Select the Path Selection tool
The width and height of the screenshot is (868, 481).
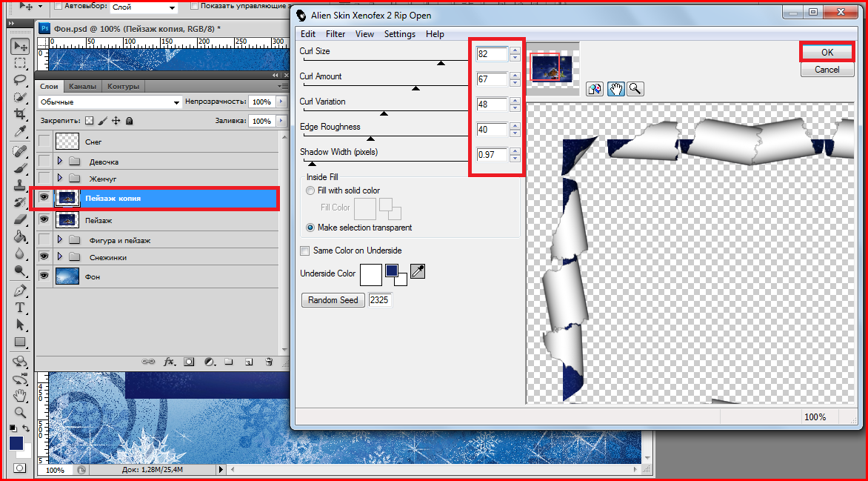point(21,325)
